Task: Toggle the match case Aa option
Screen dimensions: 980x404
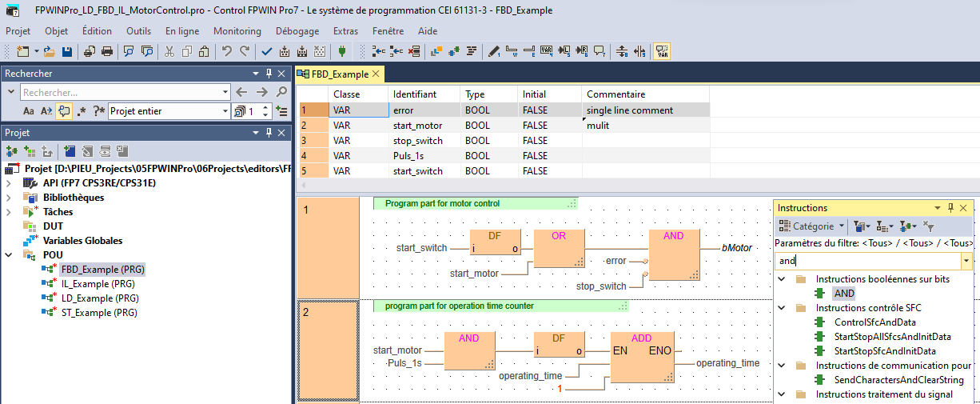Action: click(x=29, y=111)
